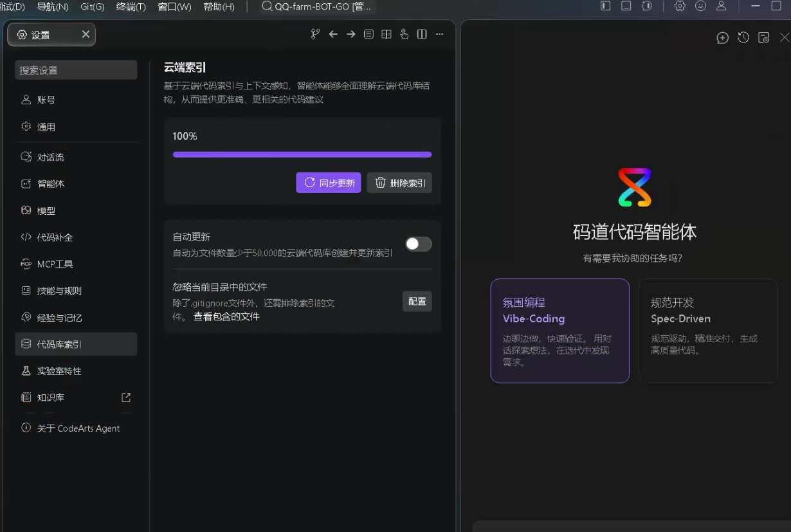Click the source control branch icon
Image resolution: width=791 pixels, height=532 pixels.
(x=315, y=34)
